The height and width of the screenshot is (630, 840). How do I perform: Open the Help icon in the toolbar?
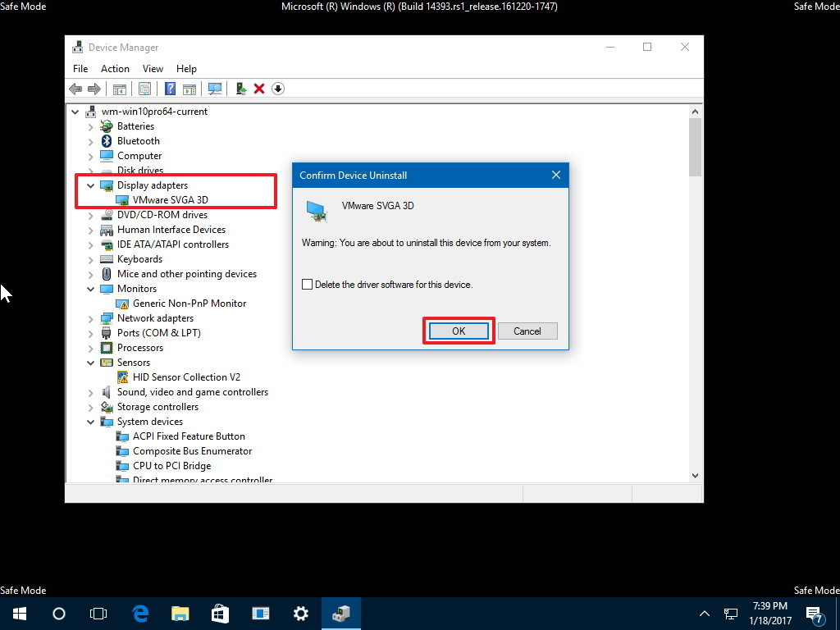170,89
